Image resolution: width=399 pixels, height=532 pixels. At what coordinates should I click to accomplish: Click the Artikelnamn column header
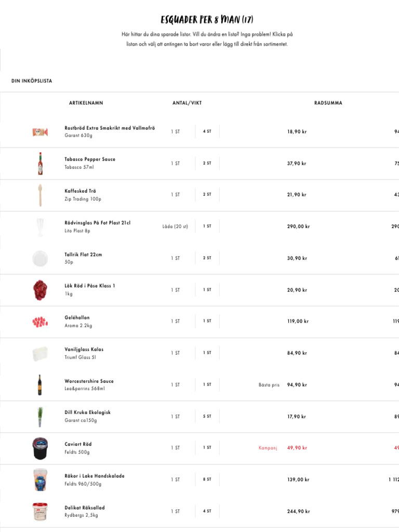(x=86, y=103)
